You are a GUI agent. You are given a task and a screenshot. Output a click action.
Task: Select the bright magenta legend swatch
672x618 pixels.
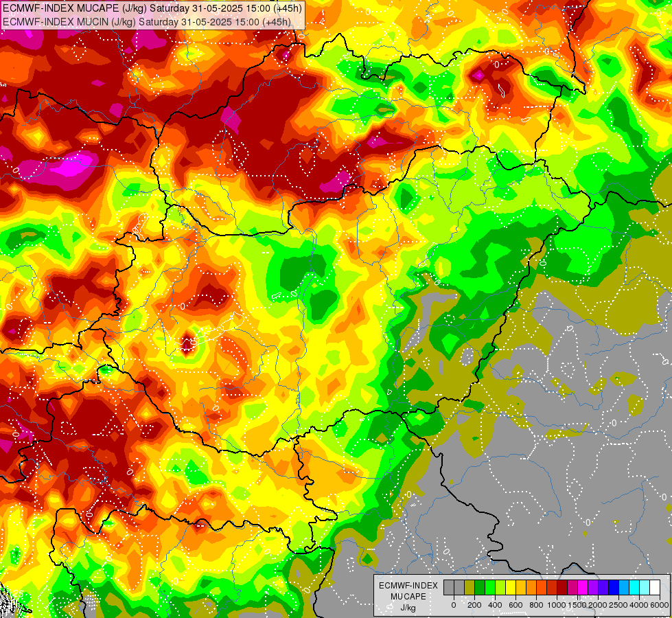(583, 588)
